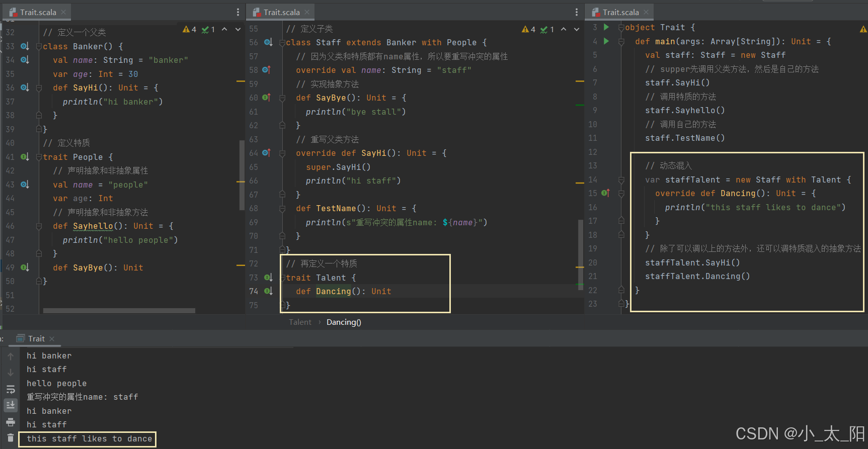
Task: Collapse Sayhello method fold at line 46
Action: [39, 226]
